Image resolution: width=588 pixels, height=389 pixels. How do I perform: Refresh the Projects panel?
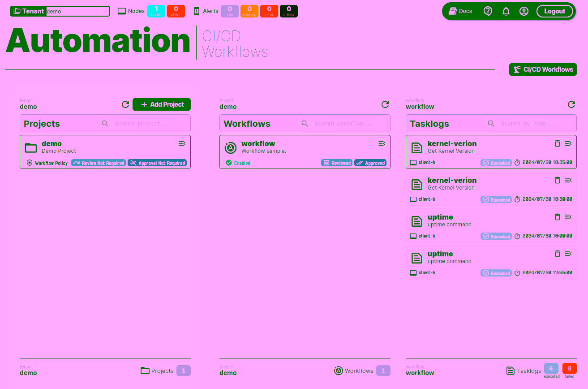[x=125, y=104]
